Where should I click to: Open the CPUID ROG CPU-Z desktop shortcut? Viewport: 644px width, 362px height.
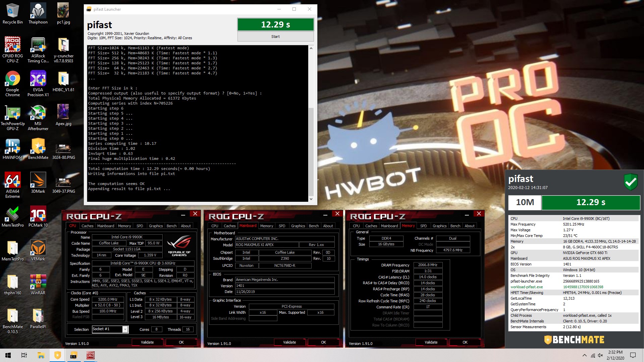pyautogui.click(x=13, y=50)
